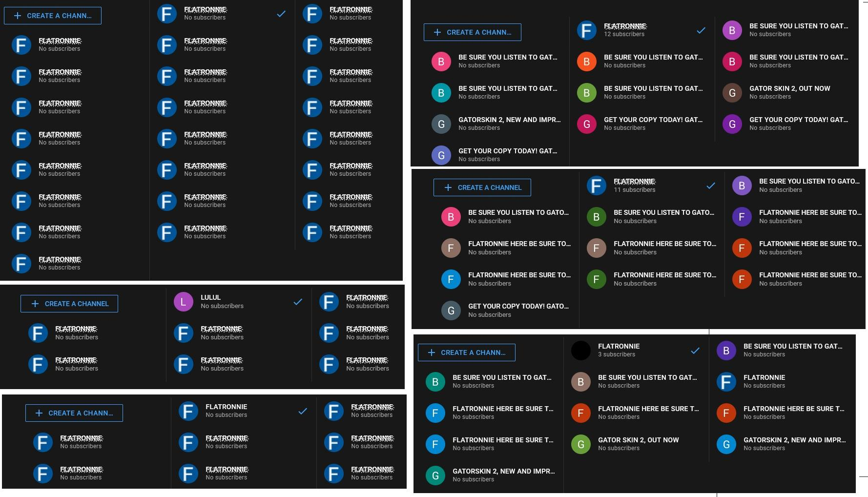
Task: Click CREATE A CHANNEL in the LULUL panel
Action: click(69, 304)
